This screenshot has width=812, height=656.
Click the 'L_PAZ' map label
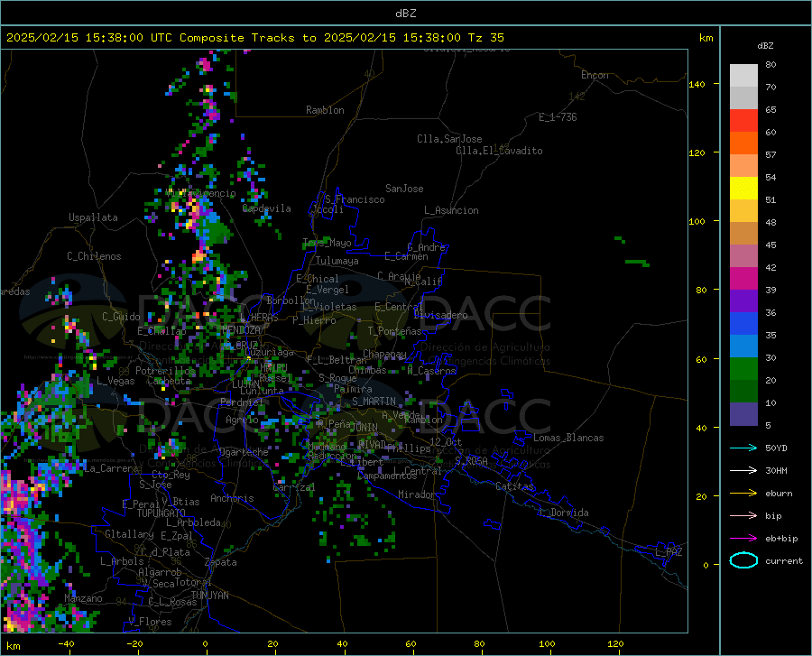[x=669, y=552]
